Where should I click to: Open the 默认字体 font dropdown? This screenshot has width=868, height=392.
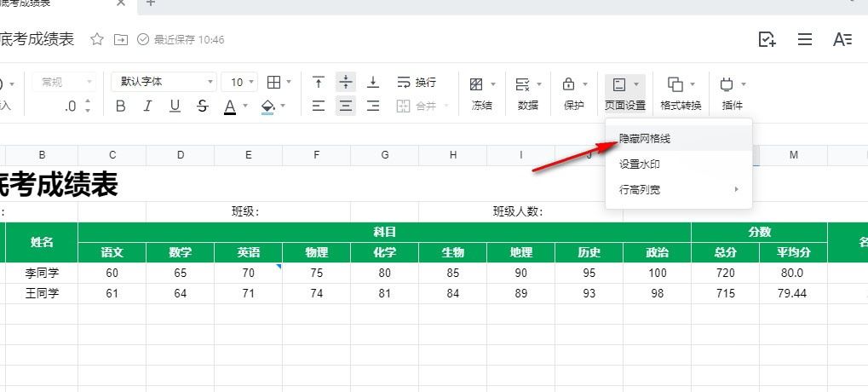(164, 82)
